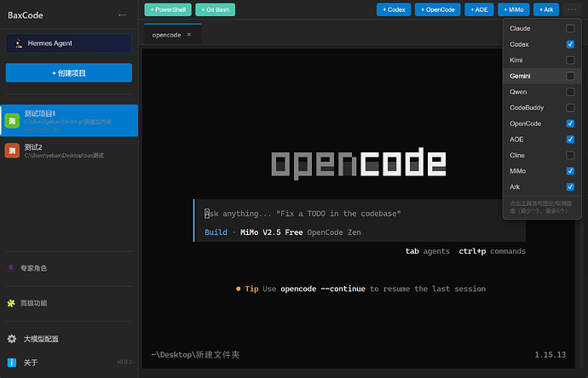Enable the Claude checkbox
Viewport: 588px width, 378px height.
pyautogui.click(x=570, y=28)
